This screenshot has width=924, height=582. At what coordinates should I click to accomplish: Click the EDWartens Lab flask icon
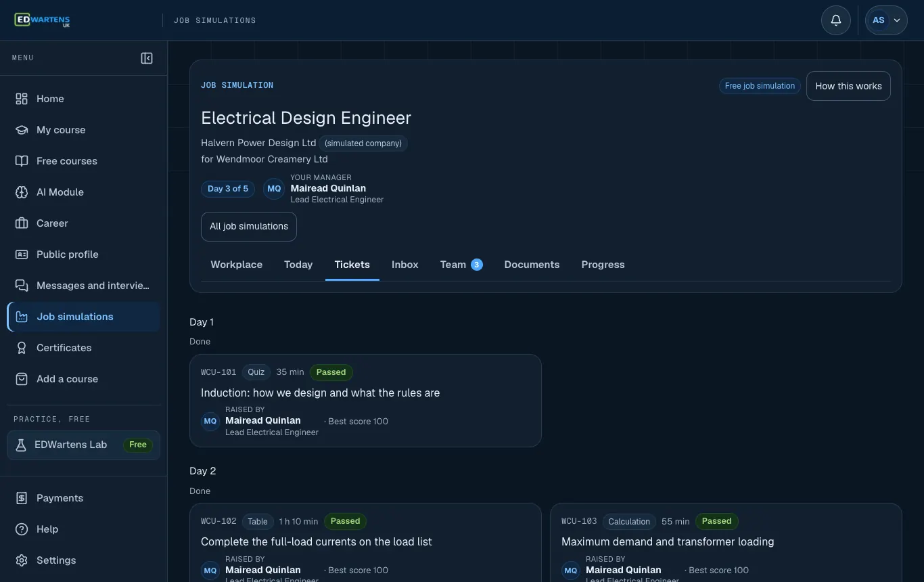21,445
